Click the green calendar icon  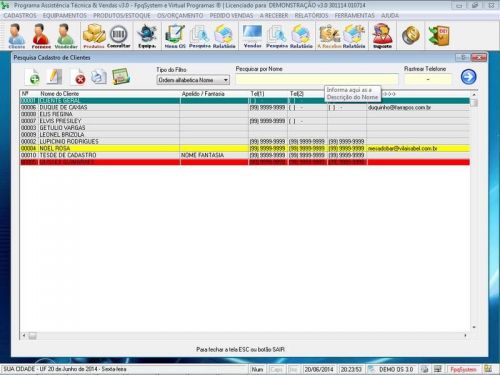121,77
